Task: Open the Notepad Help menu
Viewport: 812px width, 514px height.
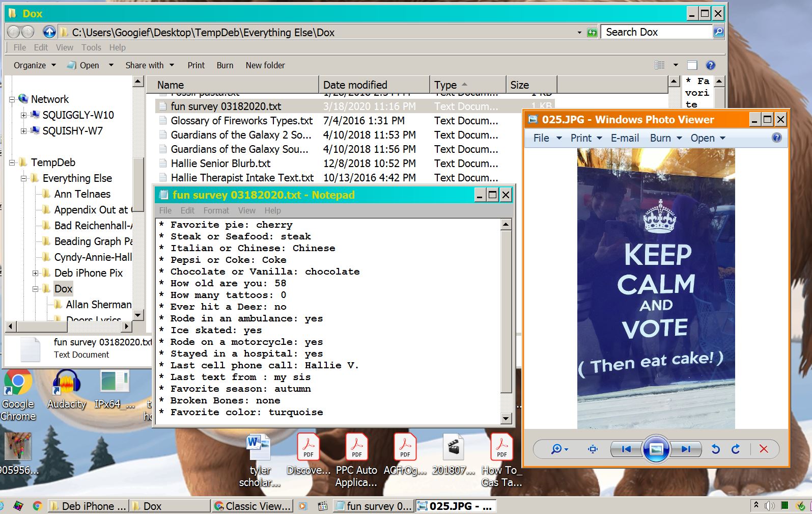Action: tap(272, 210)
